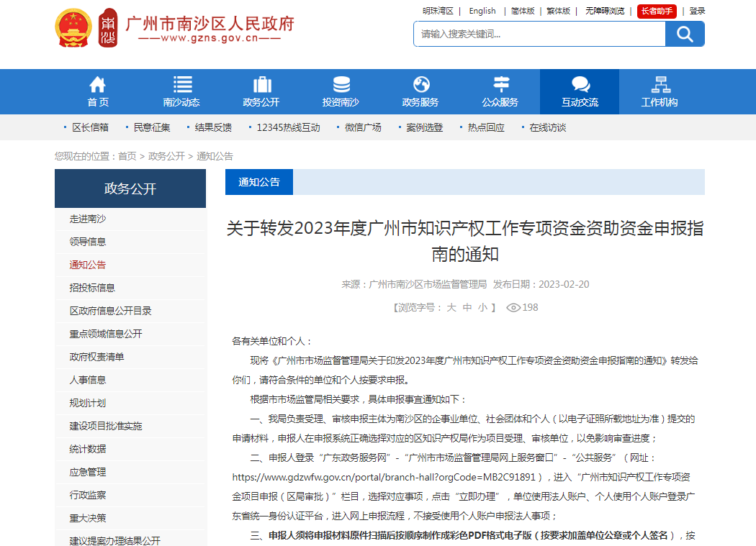756x546 pixels.
Task: Click the 政务公开 briefcase icon
Action: point(261,85)
